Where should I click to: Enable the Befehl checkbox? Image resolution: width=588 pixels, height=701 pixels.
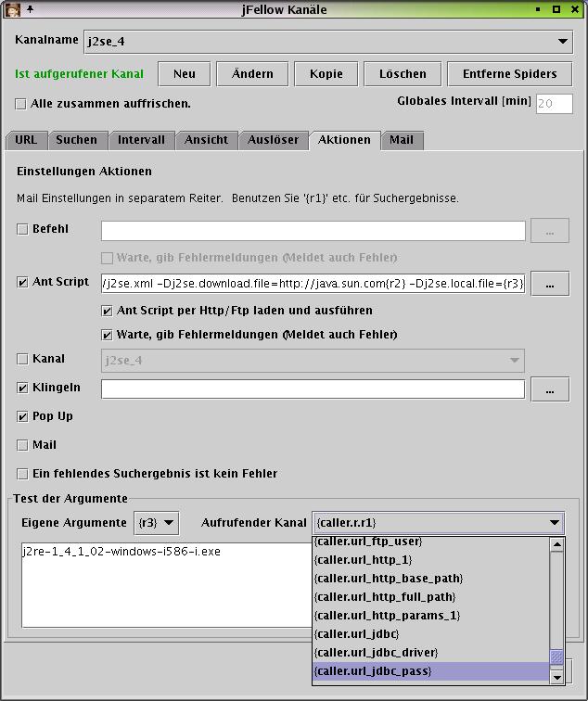click(x=23, y=229)
